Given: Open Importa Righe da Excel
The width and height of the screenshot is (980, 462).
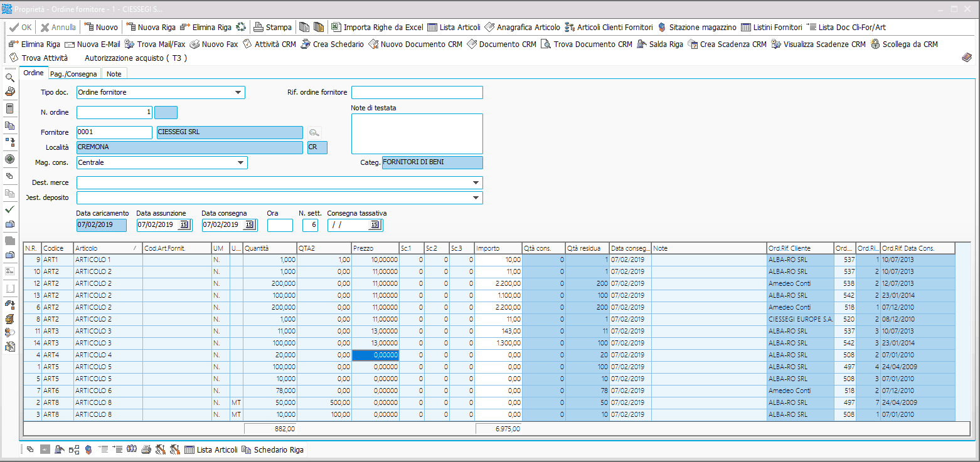Looking at the screenshot, I should (376, 28).
